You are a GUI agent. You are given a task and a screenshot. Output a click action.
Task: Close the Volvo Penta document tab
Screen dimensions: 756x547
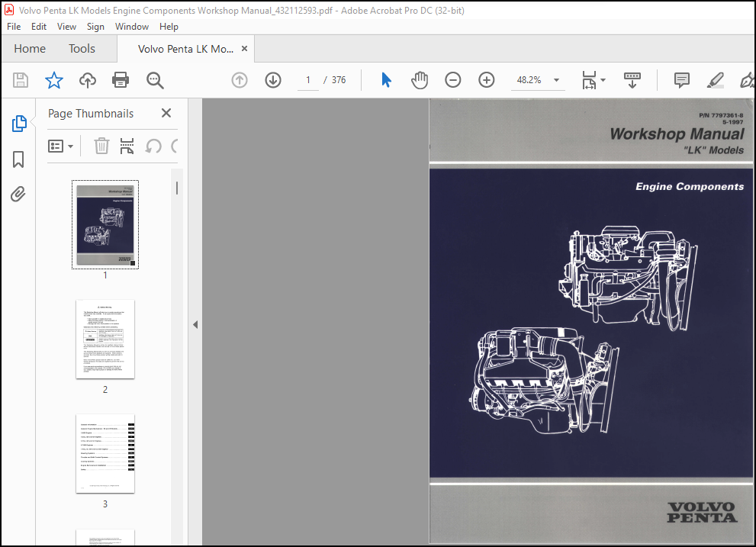coord(244,49)
